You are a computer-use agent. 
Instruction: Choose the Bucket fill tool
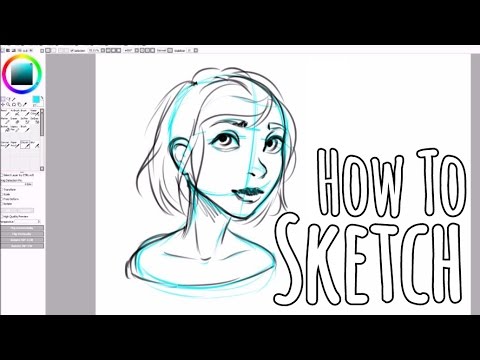(x=6, y=129)
